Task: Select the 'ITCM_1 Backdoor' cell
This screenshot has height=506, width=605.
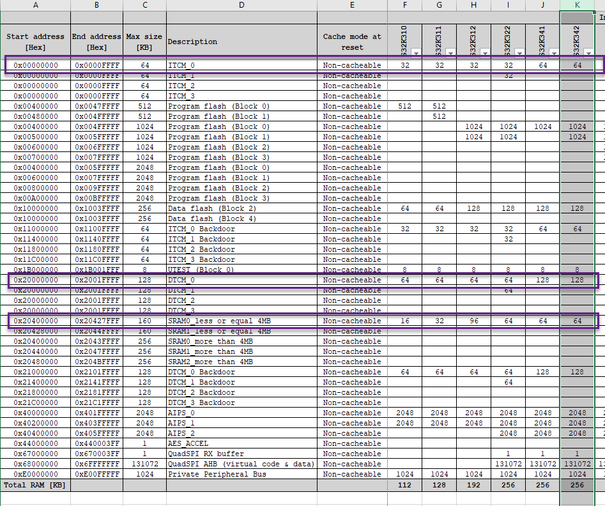Action: [242, 239]
